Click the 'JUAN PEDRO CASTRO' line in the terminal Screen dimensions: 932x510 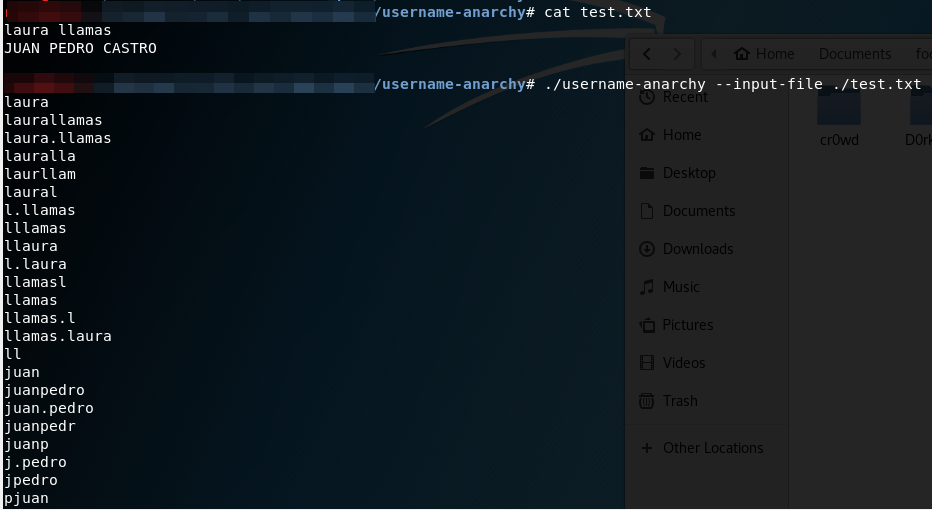coord(80,48)
